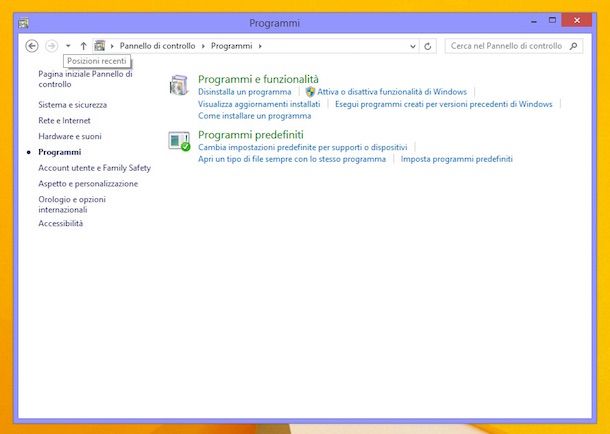Close the Programmi window
The image size is (610, 434).
[x=577, y=20]
